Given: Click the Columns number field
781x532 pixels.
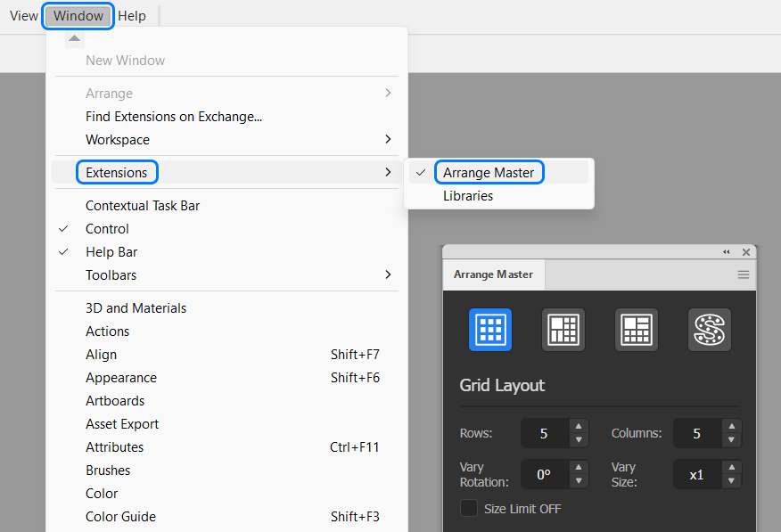Looking at the screenshot, I should [697, 433].
